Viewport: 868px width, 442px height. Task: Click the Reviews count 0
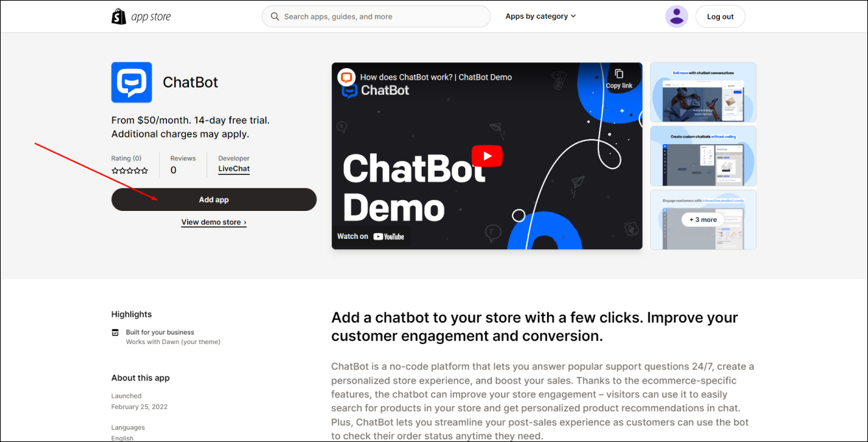click(173, 170)
